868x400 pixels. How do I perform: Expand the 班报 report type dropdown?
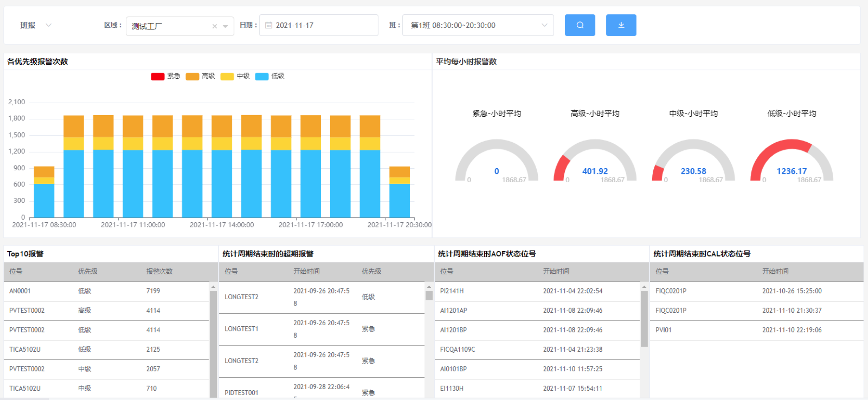35,25
